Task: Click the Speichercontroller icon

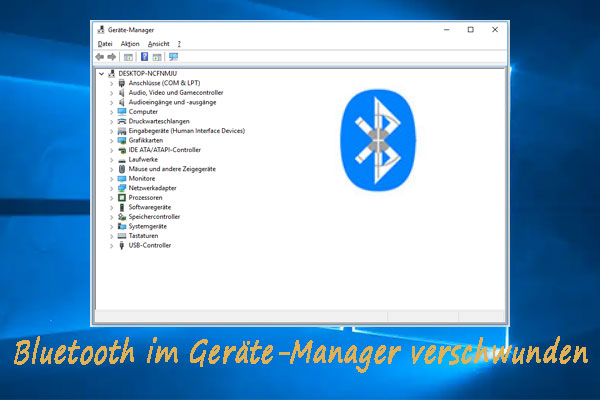Action: click(x=122, y=217)
